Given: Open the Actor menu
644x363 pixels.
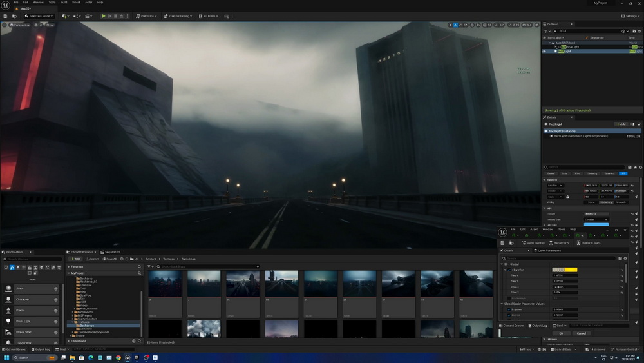Looking at the screenshot, I should (88, 2).
